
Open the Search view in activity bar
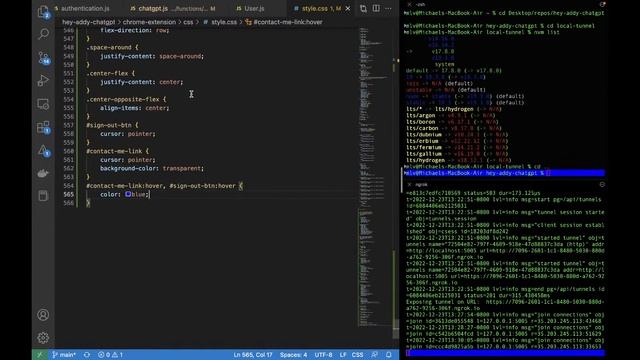43,34
